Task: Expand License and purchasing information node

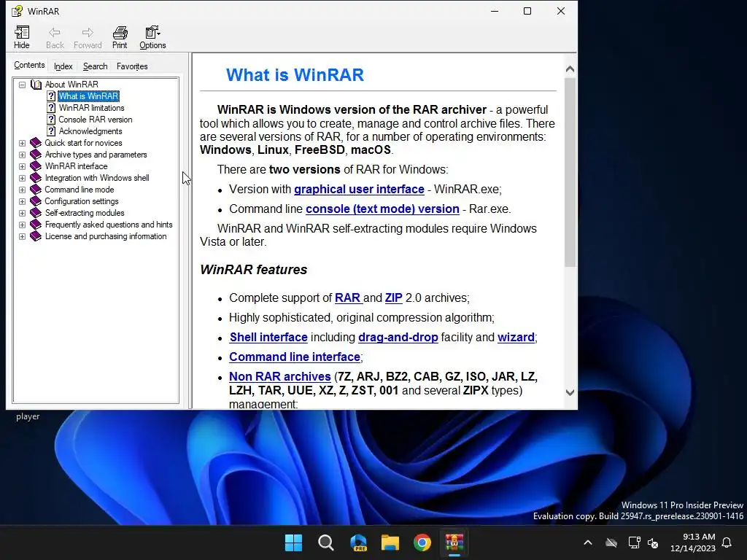Action: coord(22,236)
